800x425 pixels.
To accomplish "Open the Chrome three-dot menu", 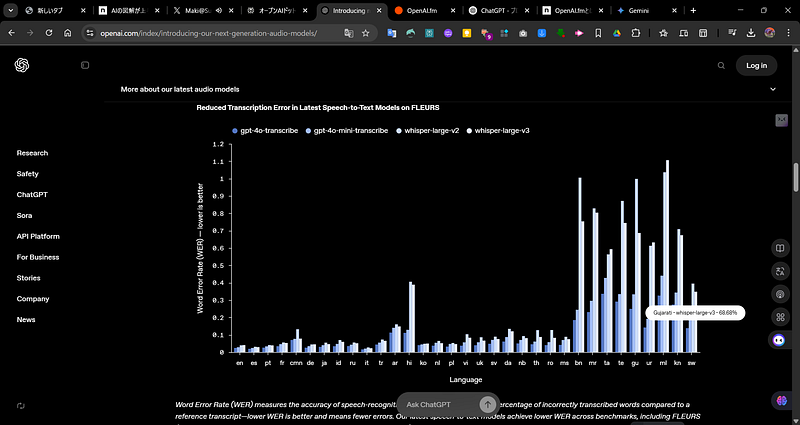I will tap(788, 33).
